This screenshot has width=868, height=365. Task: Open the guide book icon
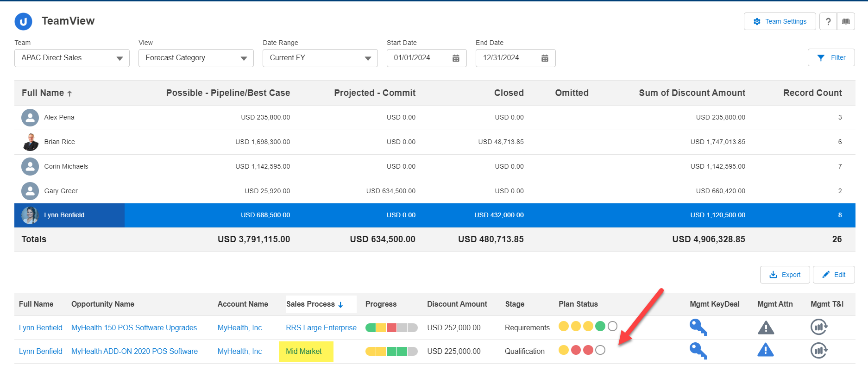click(846, 21)
